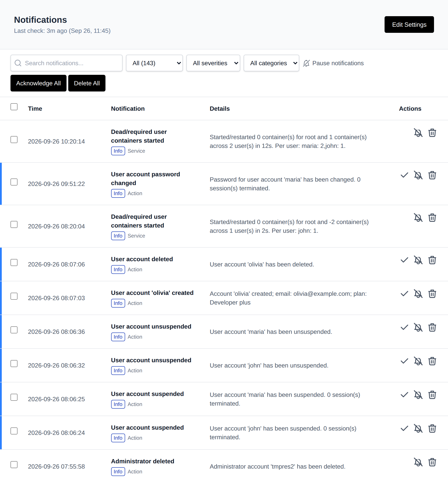Click the Notification column header

pos(128,109)
